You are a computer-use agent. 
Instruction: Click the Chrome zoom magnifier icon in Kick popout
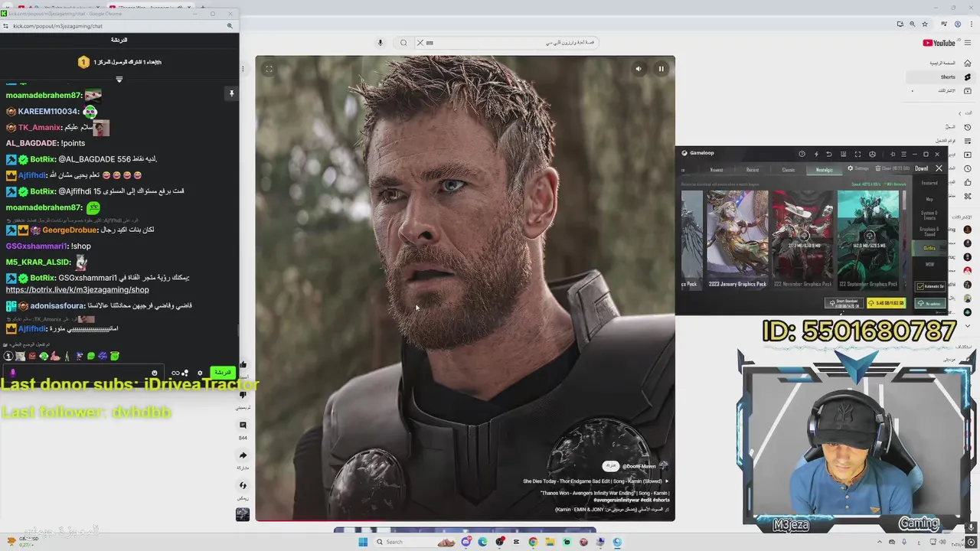[229, 26]
